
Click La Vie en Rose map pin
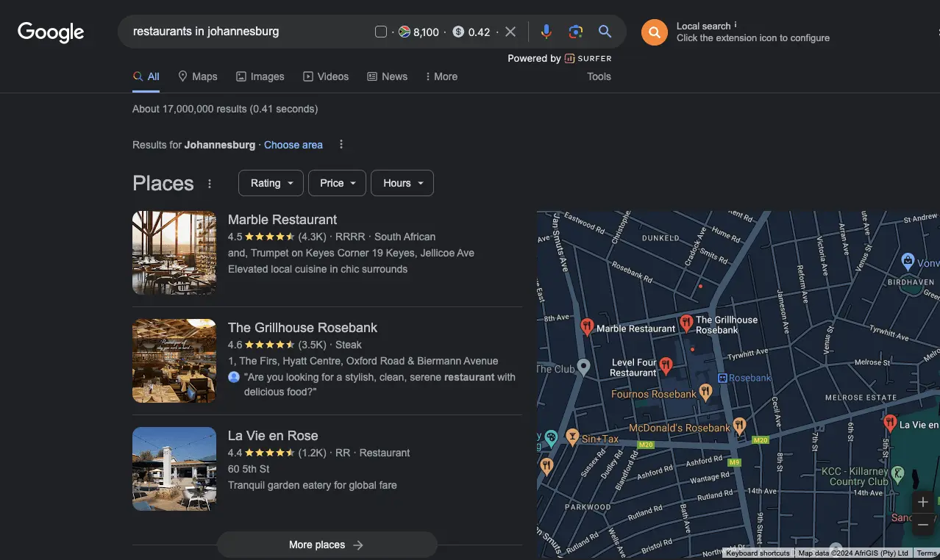889,423
